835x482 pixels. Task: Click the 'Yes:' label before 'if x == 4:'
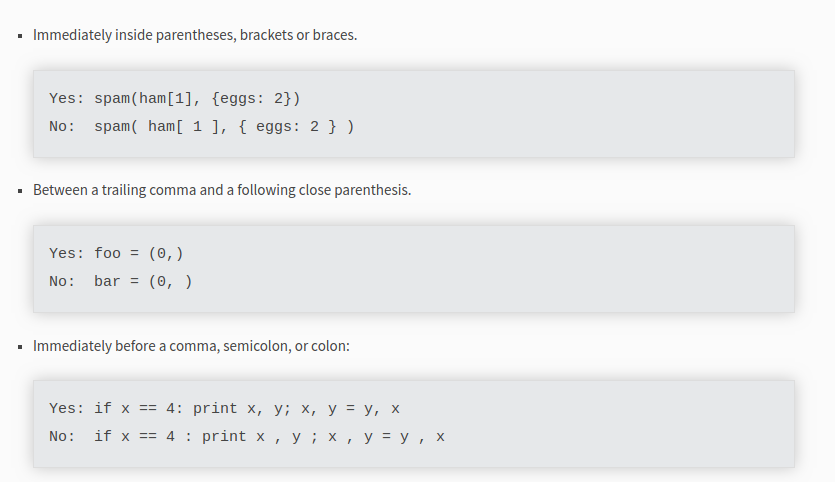[67, 409]
